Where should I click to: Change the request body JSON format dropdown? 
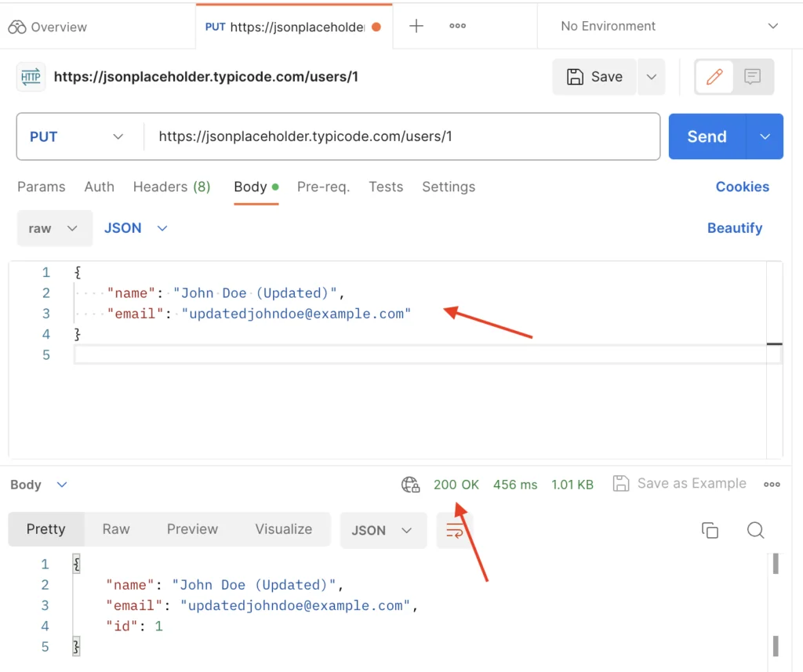point(136,228)
